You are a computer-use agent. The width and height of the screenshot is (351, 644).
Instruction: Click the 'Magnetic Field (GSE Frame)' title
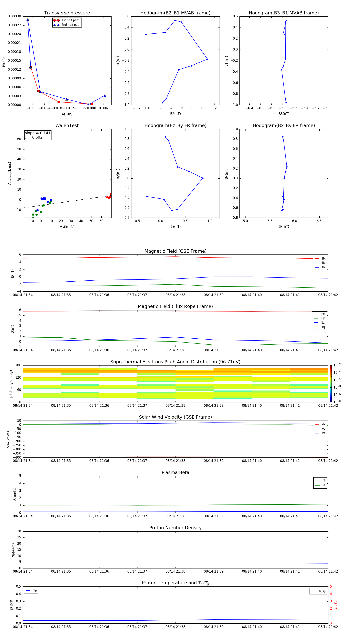(x=175, y=251)
